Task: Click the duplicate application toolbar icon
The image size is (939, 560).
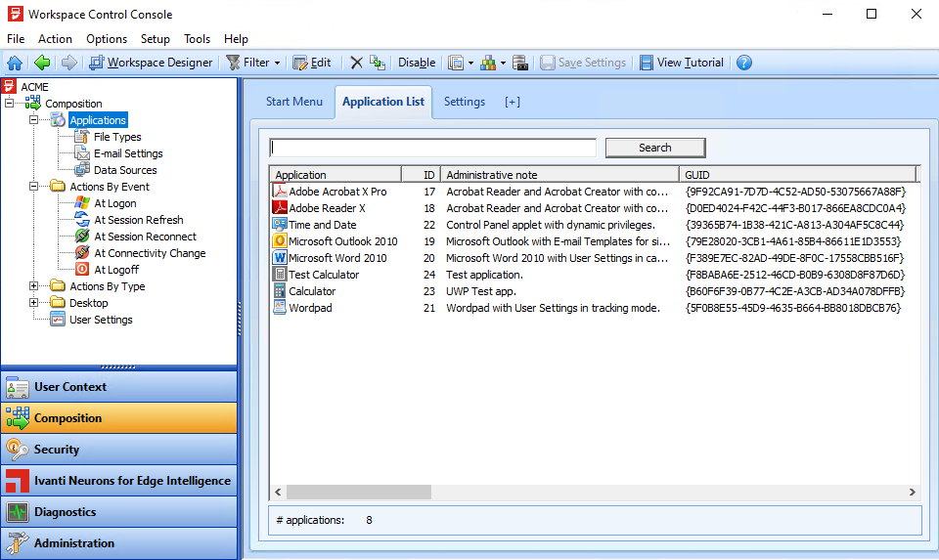Action: click(378, 63)
